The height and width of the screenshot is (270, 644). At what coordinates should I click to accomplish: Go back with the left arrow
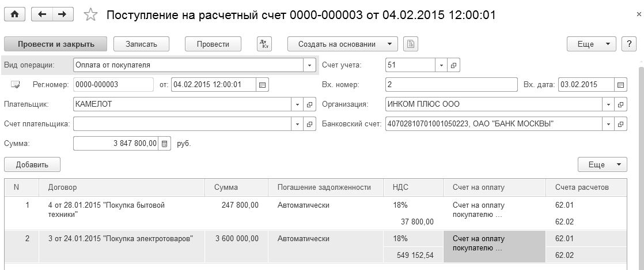click(x=42, y=15)
